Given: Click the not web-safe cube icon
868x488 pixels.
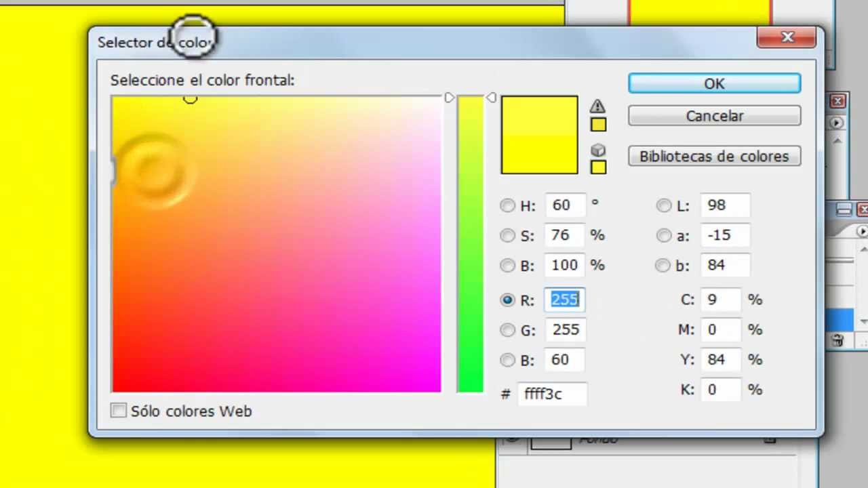Looking at the screenshot, I should click(x=597, y=150).
